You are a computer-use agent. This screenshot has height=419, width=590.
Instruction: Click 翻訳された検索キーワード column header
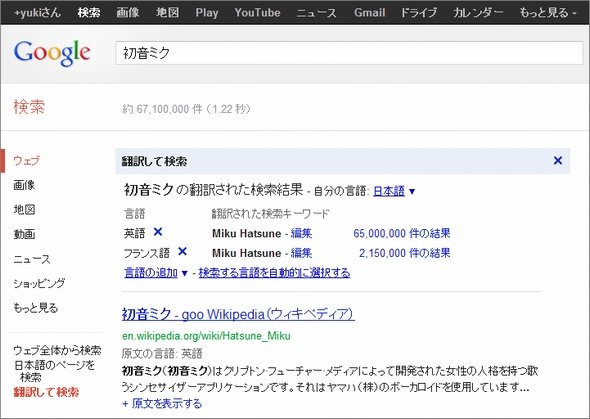(270, 214)
